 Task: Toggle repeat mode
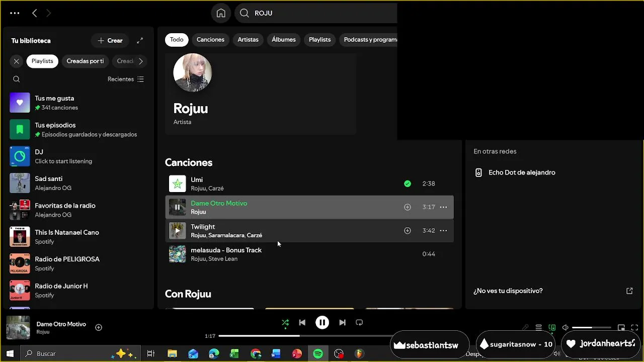coord(359,322)
